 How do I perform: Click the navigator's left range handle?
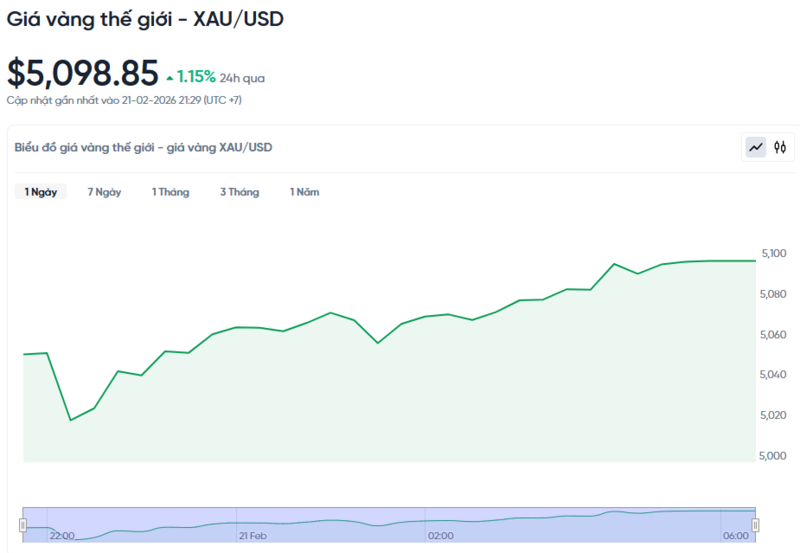(23, 525)
